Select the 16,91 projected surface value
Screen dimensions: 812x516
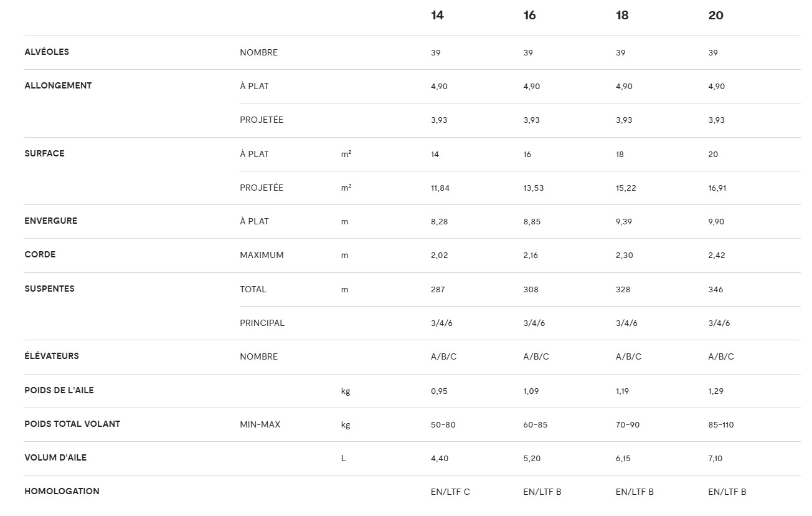pos(717,188)
